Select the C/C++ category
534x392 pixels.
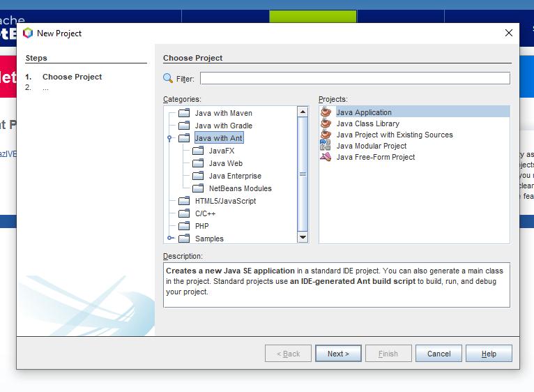click(x=205, y=213)
